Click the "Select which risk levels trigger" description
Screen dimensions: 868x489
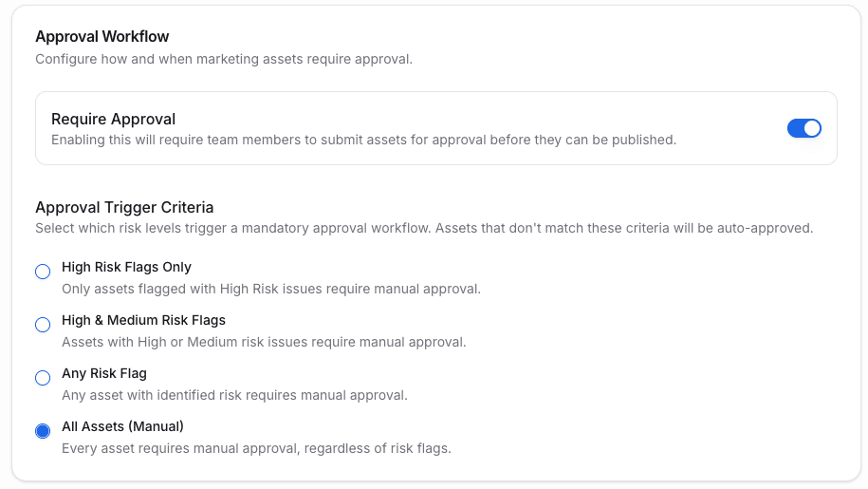(x=423, y=229)
